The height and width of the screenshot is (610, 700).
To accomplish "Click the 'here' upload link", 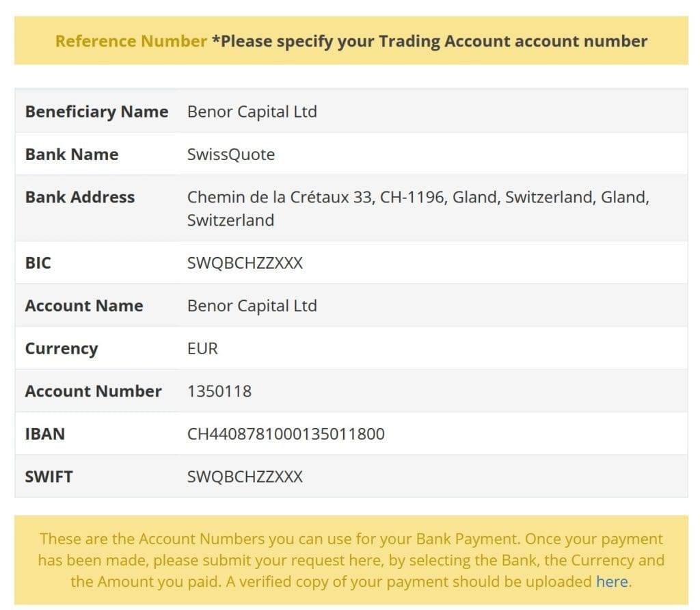I will coord(612,581).
